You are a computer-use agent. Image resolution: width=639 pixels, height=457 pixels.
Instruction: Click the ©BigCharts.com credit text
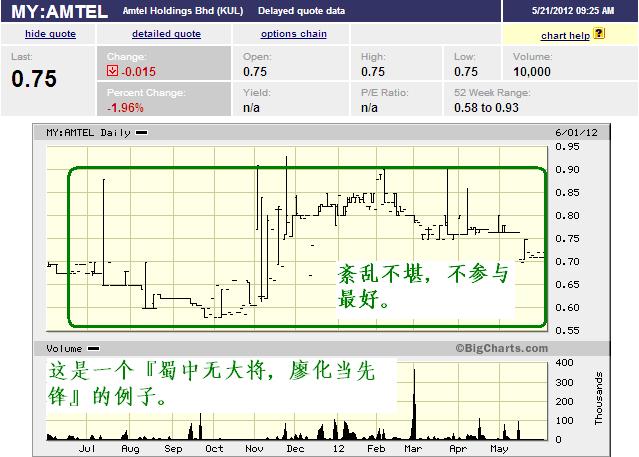tap(502, 348)
